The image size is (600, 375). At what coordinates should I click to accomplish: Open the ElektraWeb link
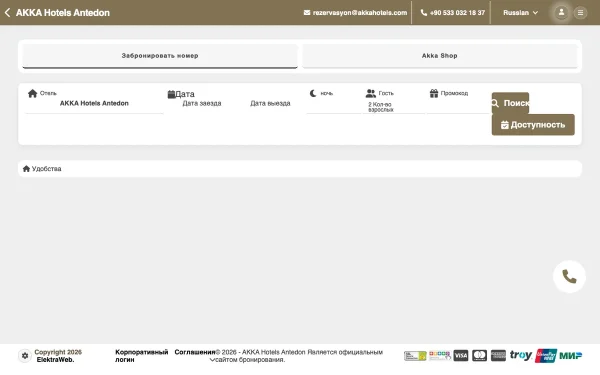55,360
